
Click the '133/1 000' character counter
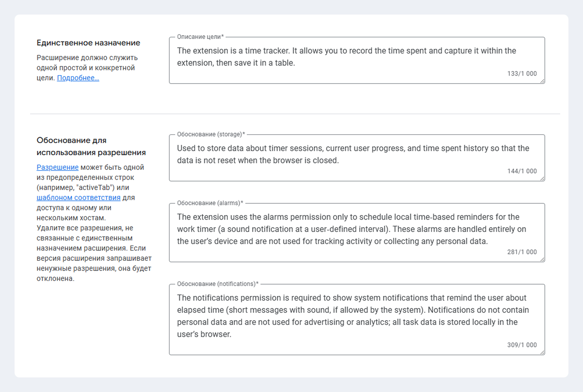point(522,74)
